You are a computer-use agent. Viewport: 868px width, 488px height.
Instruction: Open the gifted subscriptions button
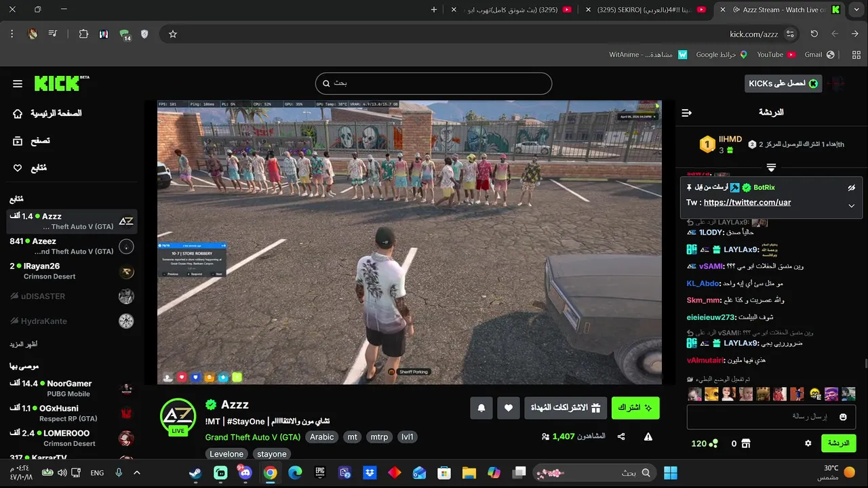point(566,407)
